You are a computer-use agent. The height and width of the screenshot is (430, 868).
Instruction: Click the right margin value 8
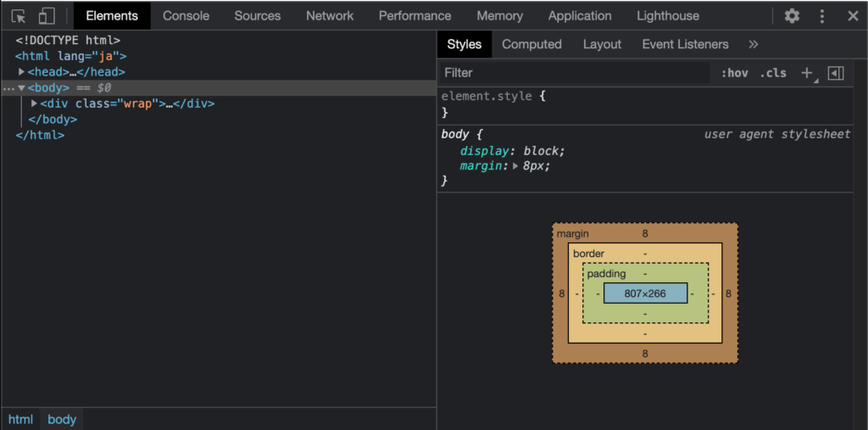coord(728,293)
